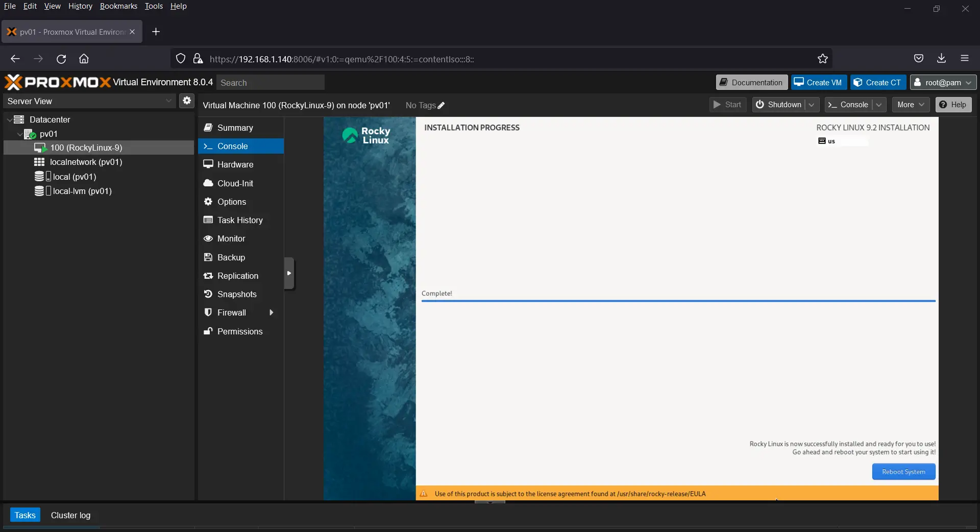Open the Summary panel
Image resolution: width=980 pixels, height=532 pixels.
pyautogui.click(x=241, y=128)
